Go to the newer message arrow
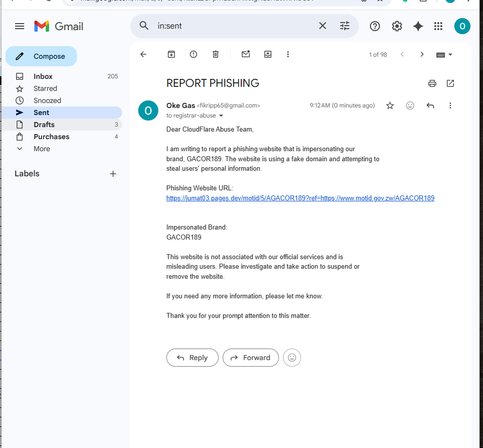The height and width of the screenshot is (448, 483). click(x=402, y=55)
